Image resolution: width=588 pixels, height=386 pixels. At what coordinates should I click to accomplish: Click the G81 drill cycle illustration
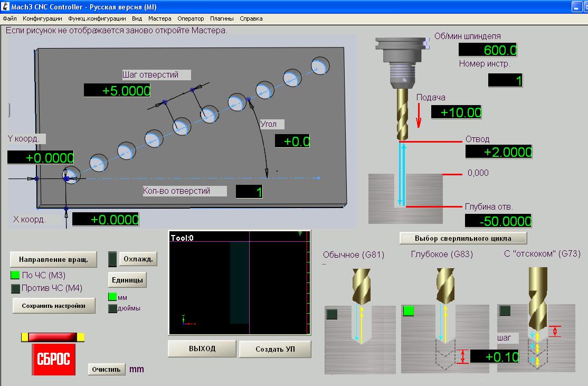[359, 321]
